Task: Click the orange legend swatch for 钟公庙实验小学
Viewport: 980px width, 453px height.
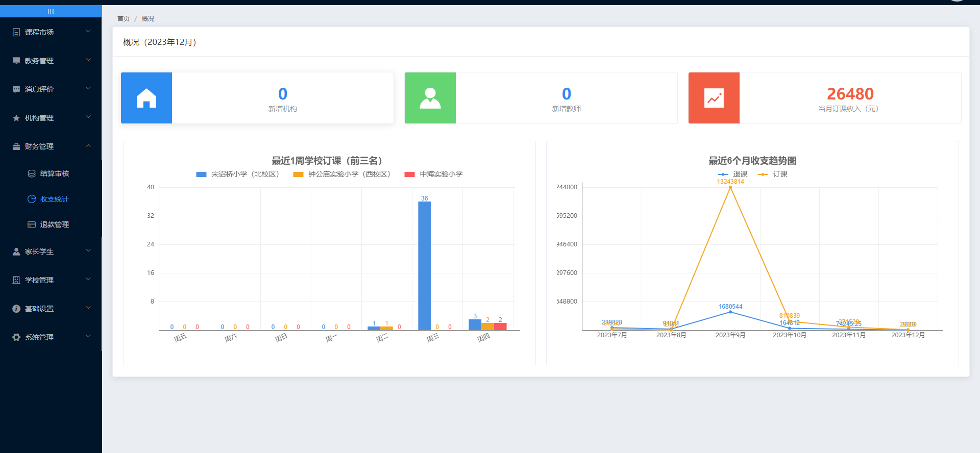Action: point(298,174)
